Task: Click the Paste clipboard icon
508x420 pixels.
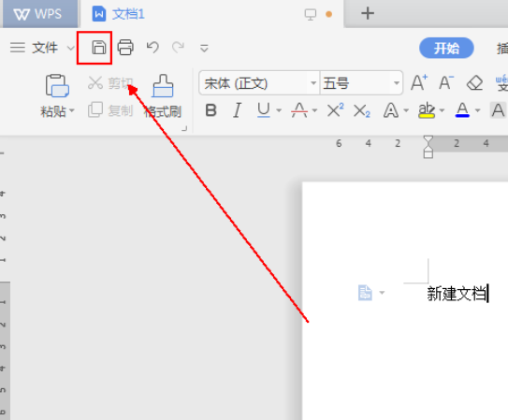Action: click(57, 86)
